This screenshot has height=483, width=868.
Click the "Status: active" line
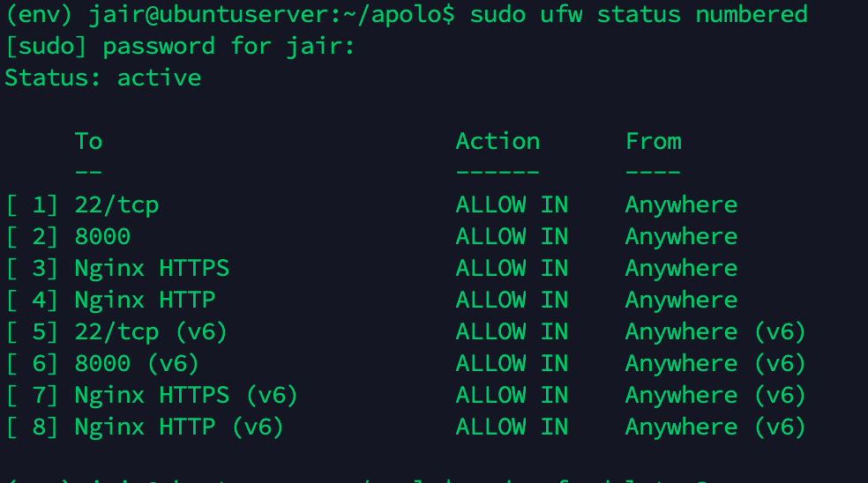102,78
